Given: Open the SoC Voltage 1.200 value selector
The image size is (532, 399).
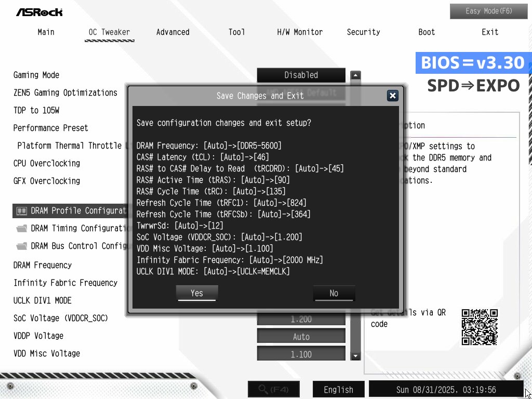Looking at the screenshot, I should pos(301,318).
